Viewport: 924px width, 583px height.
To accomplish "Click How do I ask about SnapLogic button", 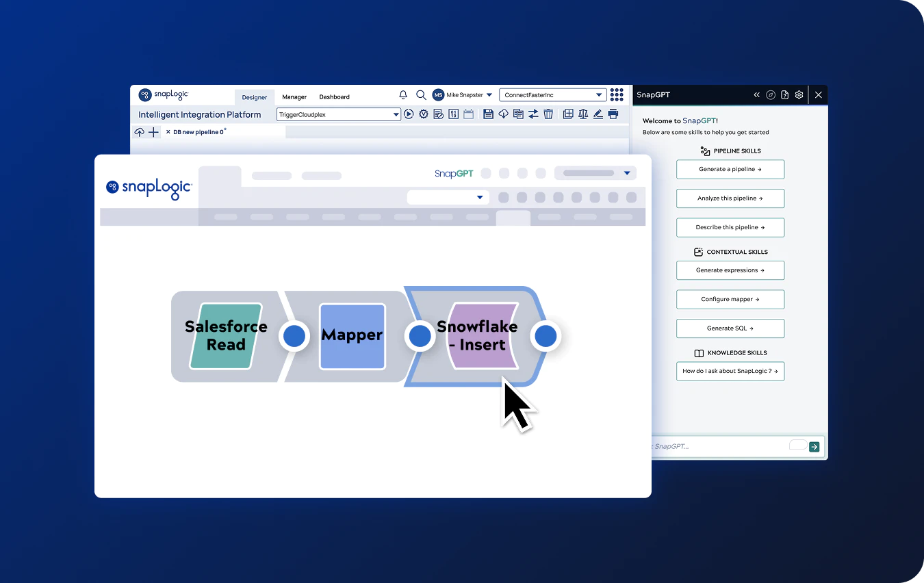I will (x=730, y=371).
